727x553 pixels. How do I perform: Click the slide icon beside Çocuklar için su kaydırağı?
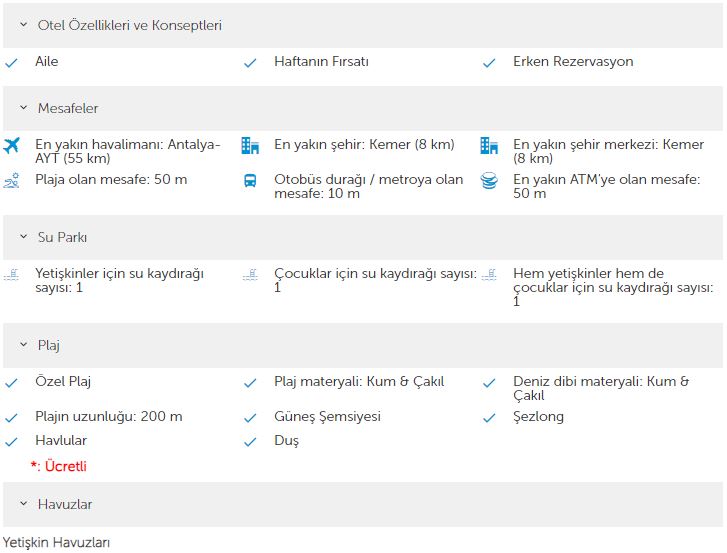pos(250,274)
